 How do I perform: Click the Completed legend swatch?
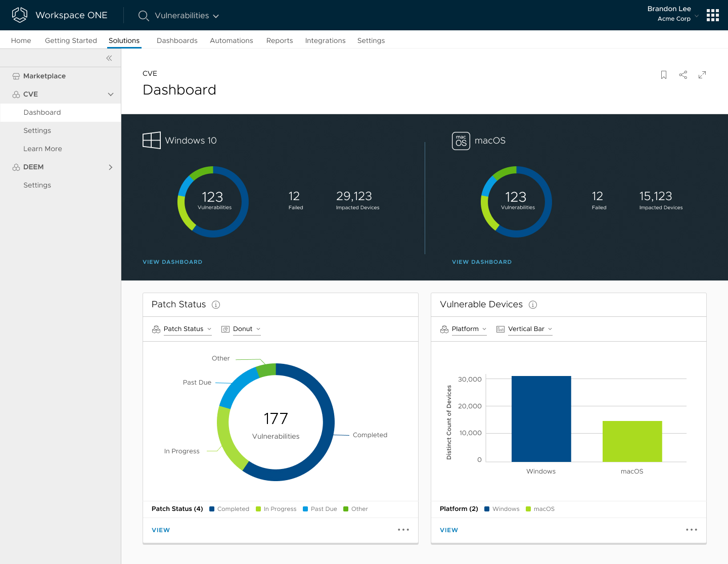212,509
